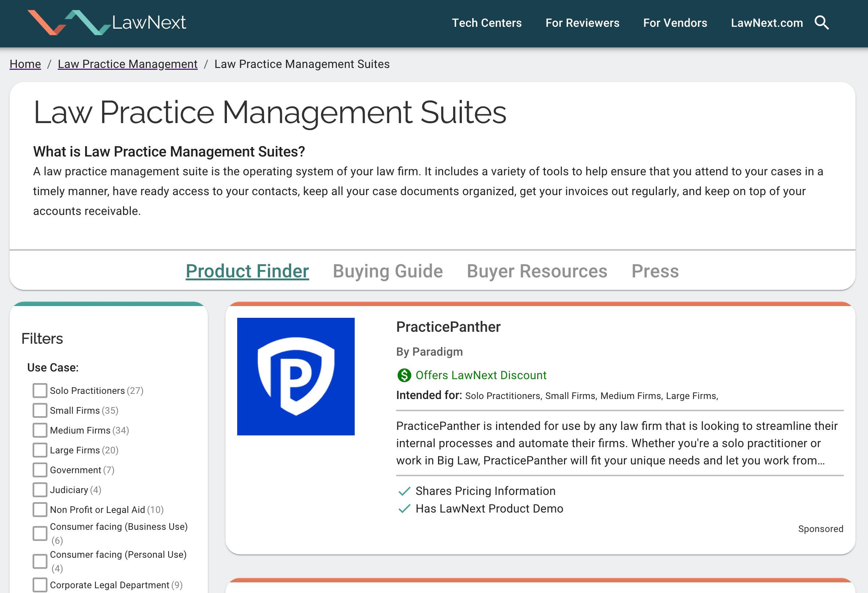Open the PracticePanther logo thumbnail
The image size is (868, 593).
tap(296, 376)
